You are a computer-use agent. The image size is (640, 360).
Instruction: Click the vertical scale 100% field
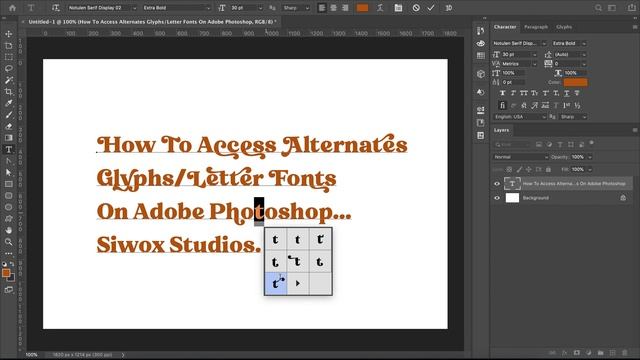point(513,73)
